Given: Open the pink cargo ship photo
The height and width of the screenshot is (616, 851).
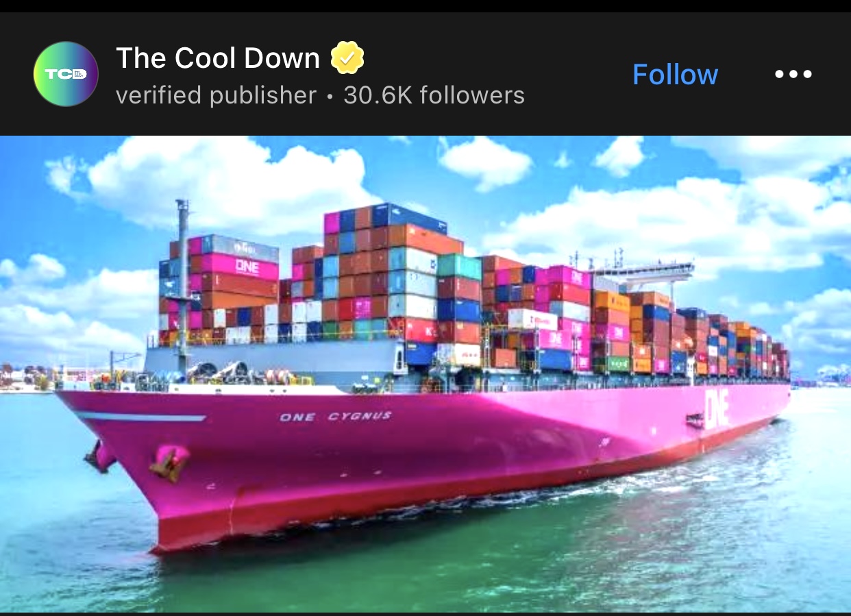Looking at the screenshot, I should [425, 373].
